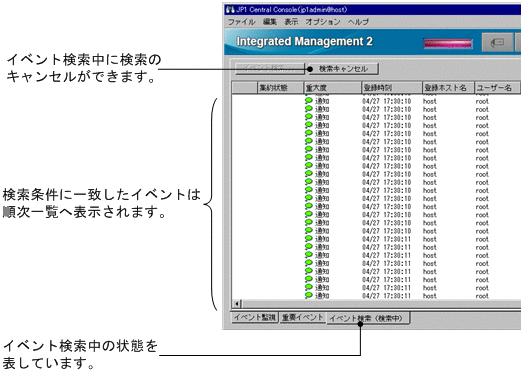524x375 pixels.
Task: Click the event list left scroll arrow
Action: click(x=237, y=304)
